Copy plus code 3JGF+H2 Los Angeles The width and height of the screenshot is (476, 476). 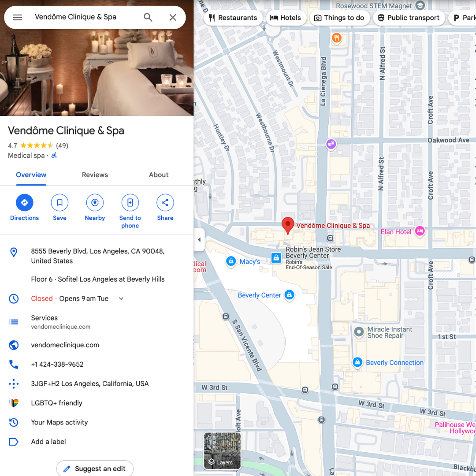(90, 384)
